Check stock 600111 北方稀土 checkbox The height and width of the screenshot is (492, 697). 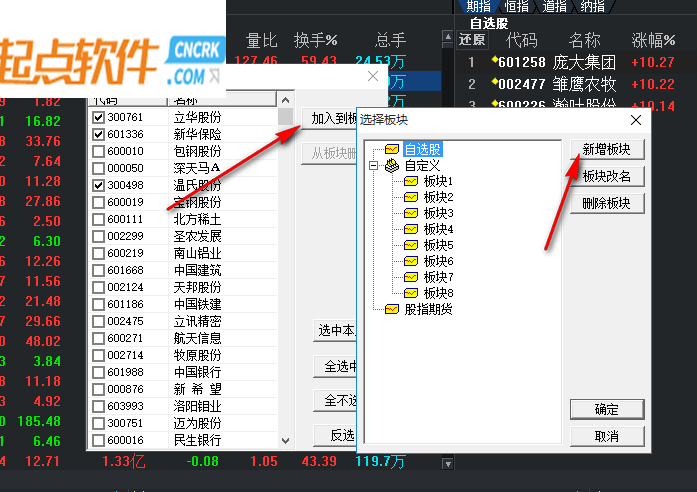tap(98, 220)
